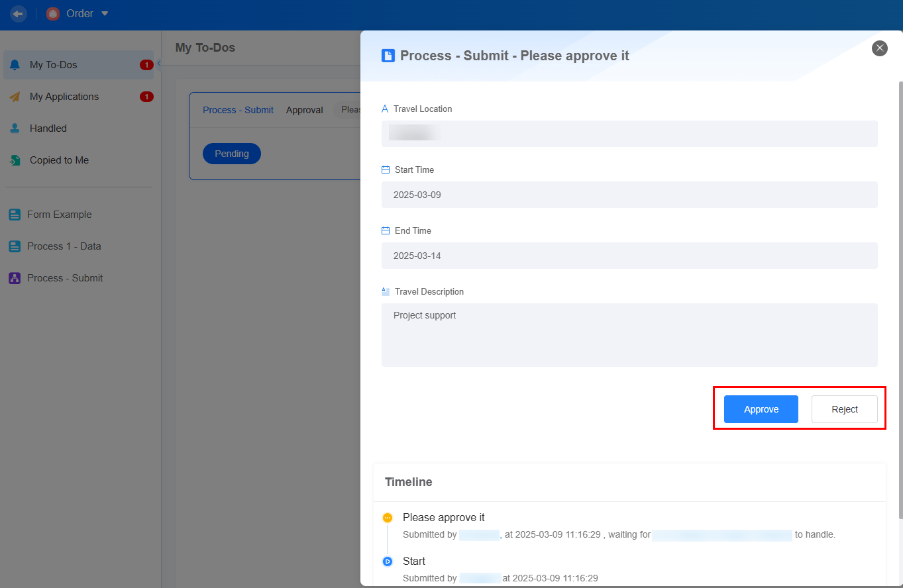Click the Start timeline entry text
Image resolution: width=903 pixels, height=588 pixels.
pyautogui.click(x=414, y=561)
